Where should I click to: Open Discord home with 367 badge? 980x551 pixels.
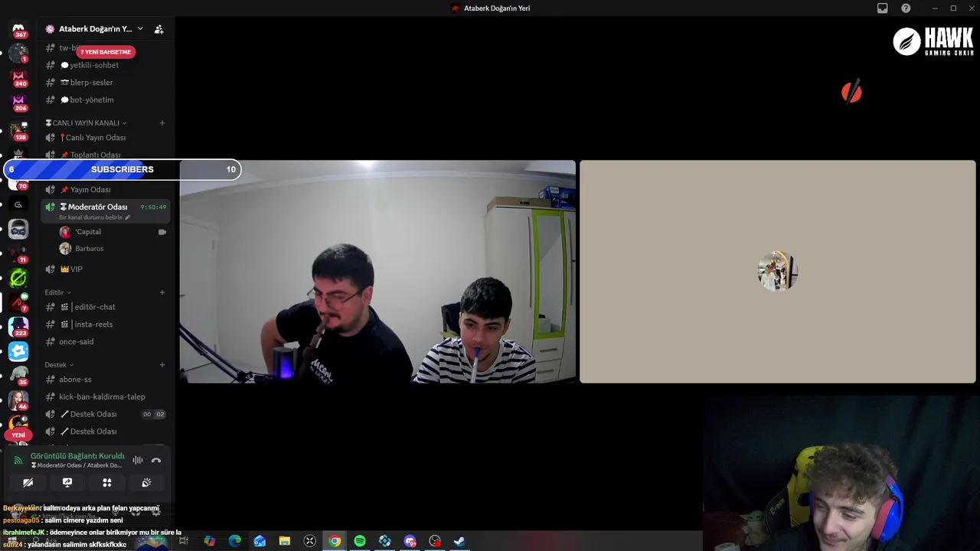point(18,29)
